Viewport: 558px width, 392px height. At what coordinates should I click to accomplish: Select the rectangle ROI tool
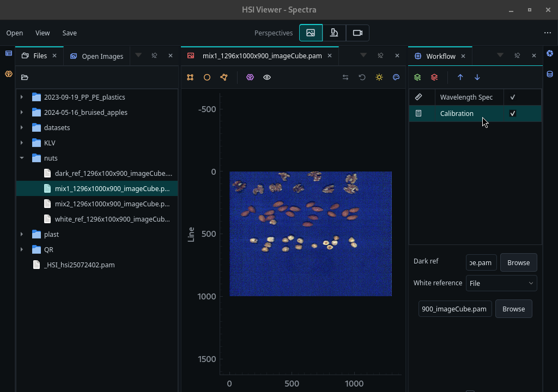(x=190, y=77)
